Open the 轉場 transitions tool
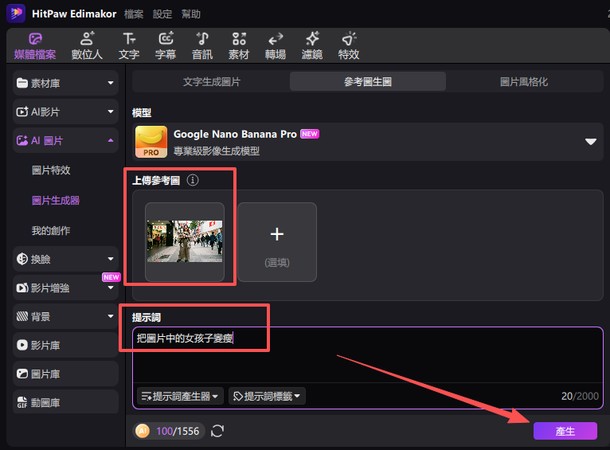The image size is (610, 450). tap(275, 46)
